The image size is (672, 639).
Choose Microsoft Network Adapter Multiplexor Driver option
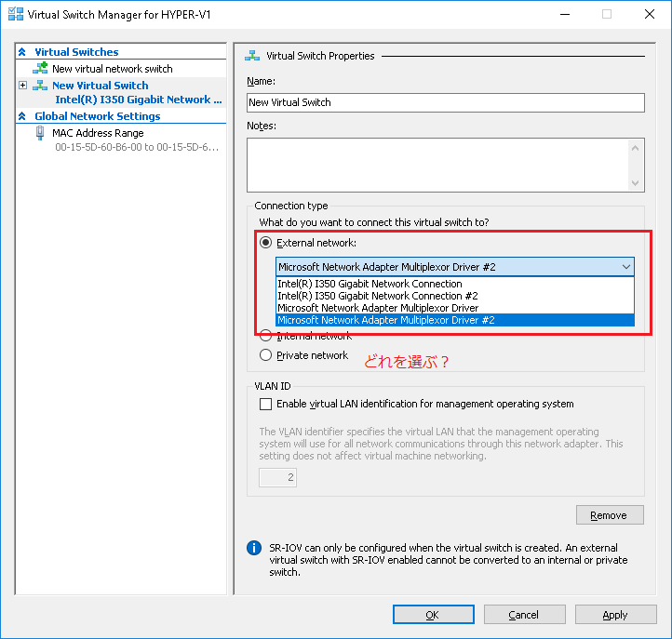point(455,308)
